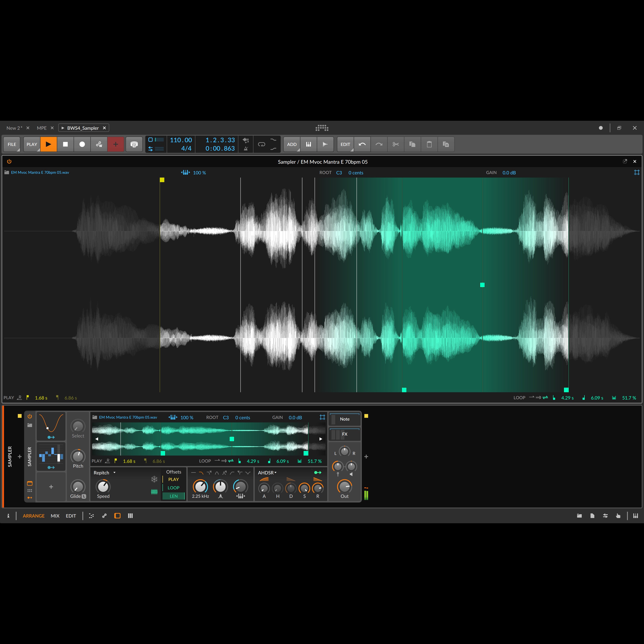Toggle the transport loop icon

[x=262, y=144]
